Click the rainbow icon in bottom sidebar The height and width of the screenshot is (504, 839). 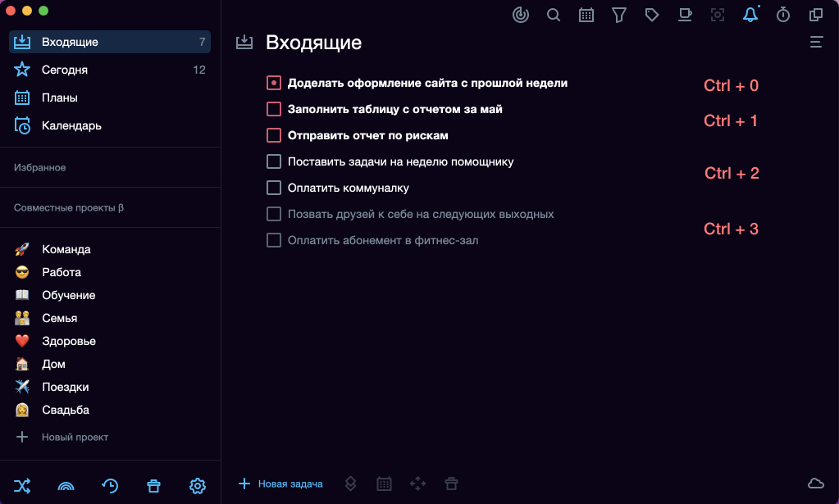66,486
